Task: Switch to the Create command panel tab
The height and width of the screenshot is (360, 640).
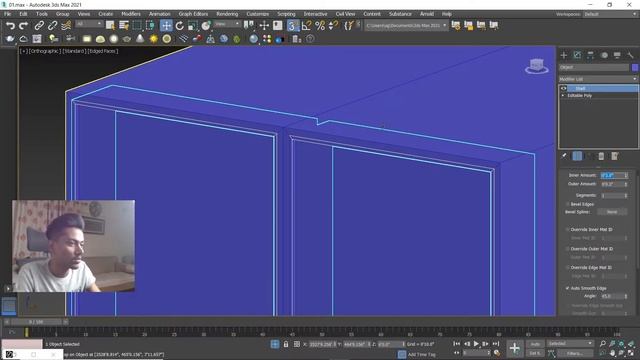Action: (x=564, y=55)
